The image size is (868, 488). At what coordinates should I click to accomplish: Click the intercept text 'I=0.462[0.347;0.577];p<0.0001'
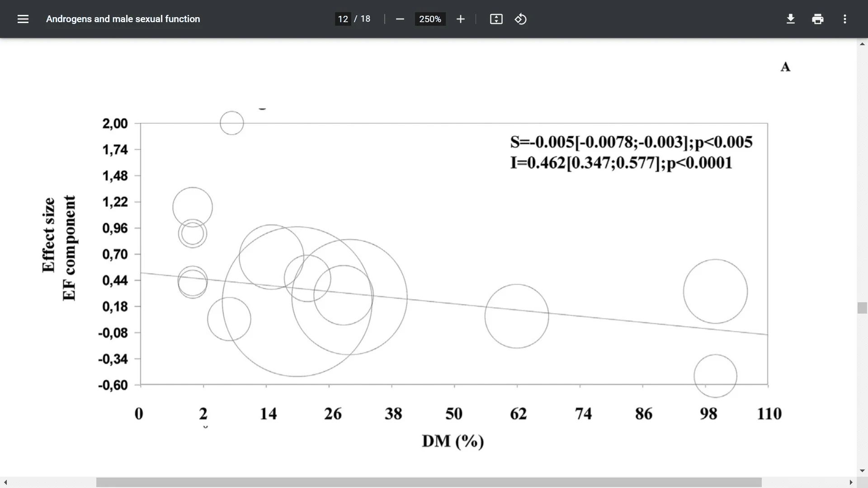(x=621, y=163)
